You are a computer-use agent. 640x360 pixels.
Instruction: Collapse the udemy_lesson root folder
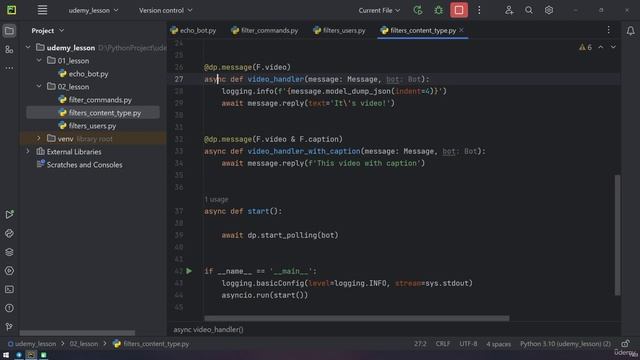tap(28, 48)
